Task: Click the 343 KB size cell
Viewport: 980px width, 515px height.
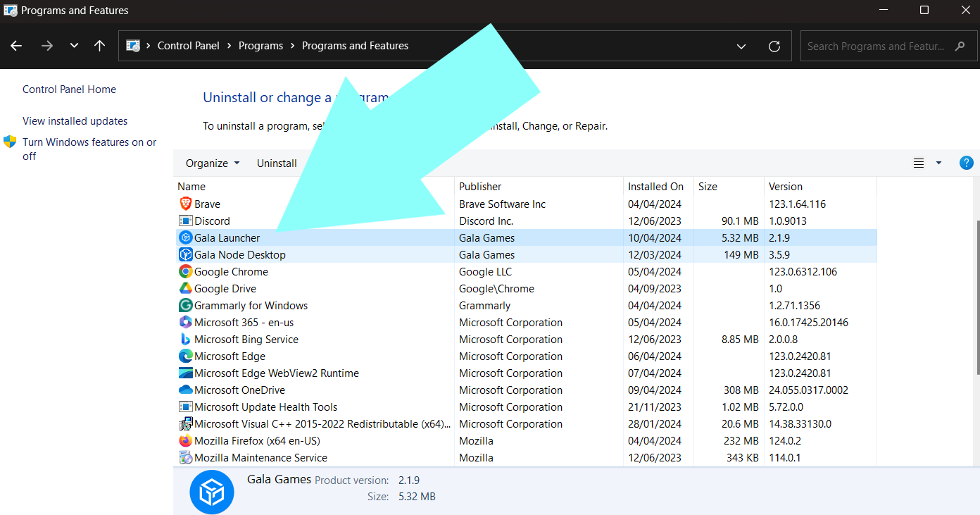Action: coord(743,457)
